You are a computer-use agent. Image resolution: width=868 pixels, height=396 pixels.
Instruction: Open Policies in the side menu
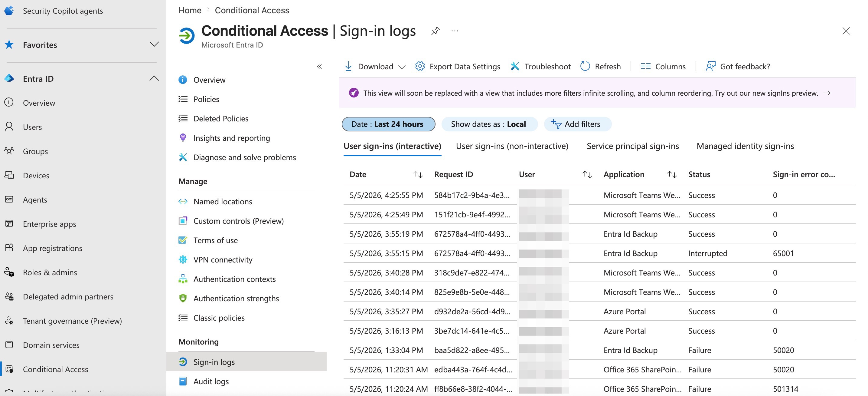click(x=206, y=99)
